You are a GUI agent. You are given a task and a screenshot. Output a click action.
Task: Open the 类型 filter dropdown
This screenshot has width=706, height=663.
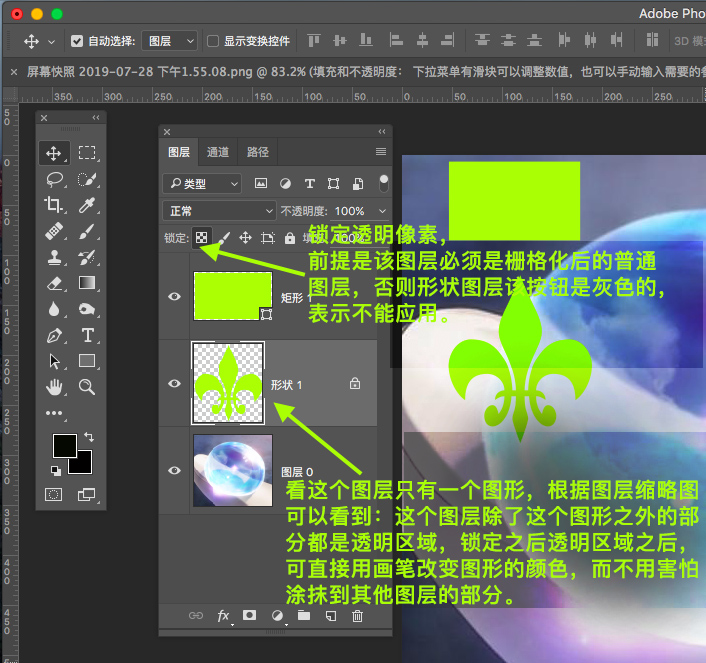tap(202, 184)
